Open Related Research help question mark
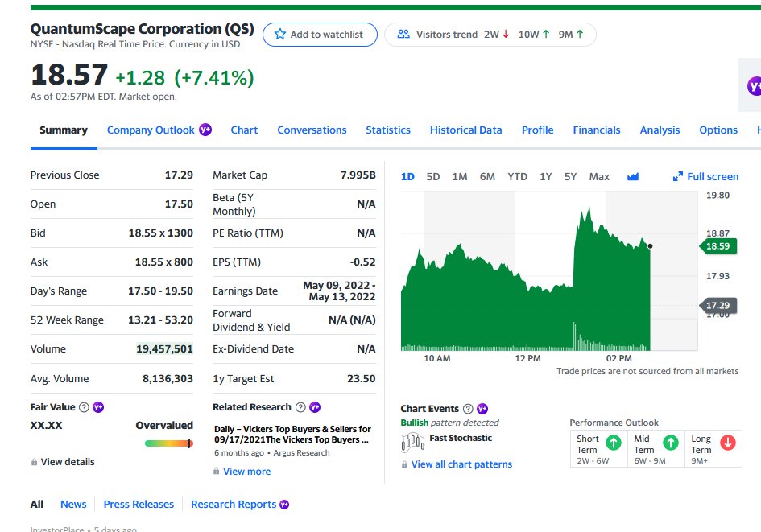 tap(300, 407)
